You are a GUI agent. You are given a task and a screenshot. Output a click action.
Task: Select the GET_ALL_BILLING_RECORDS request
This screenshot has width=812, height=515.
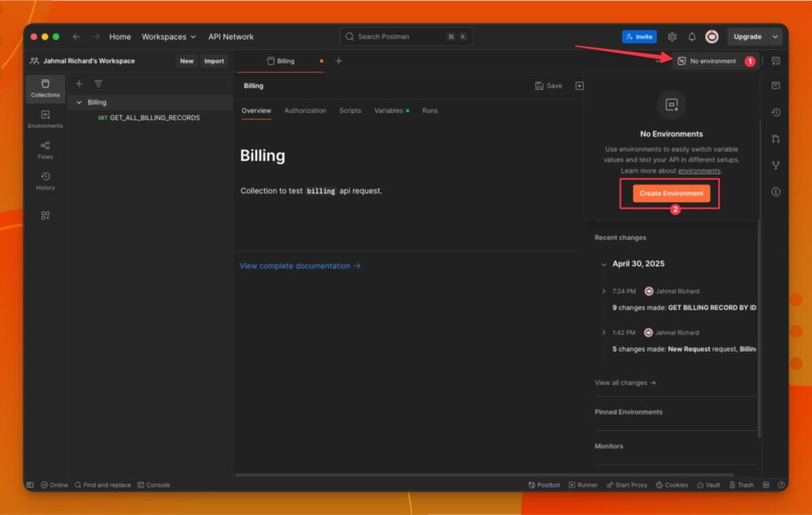(x=149, y=117)
